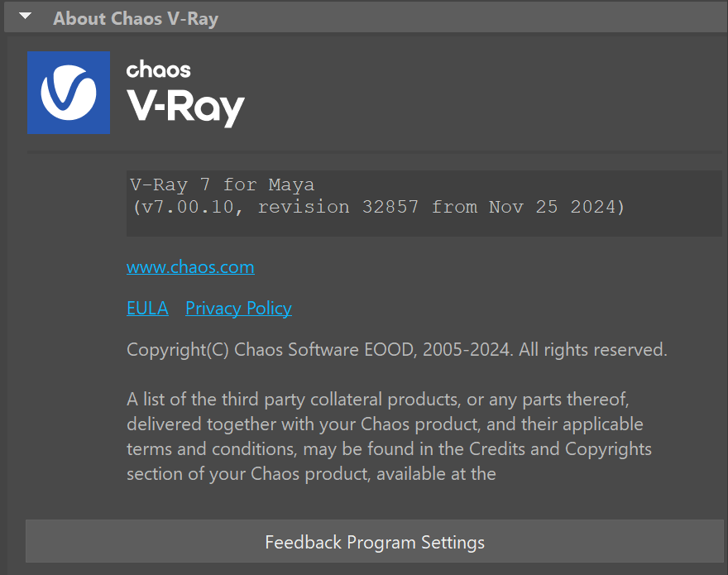The width and height of the screenshot is (728, 575).
Task: Click the 'delivered together with your Chaos product' line
Action: coord(385,424)
